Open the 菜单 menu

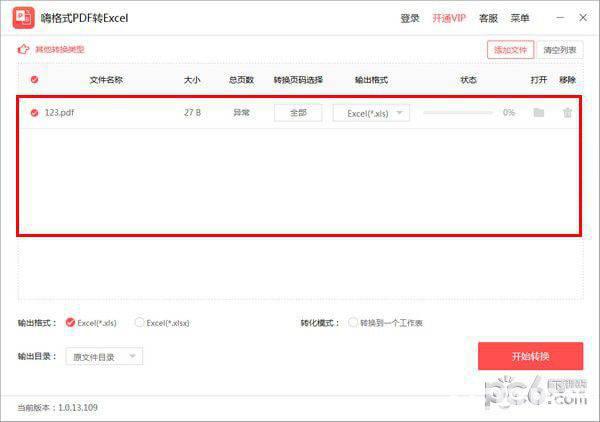pyautogui.click(x=520, y=18)
